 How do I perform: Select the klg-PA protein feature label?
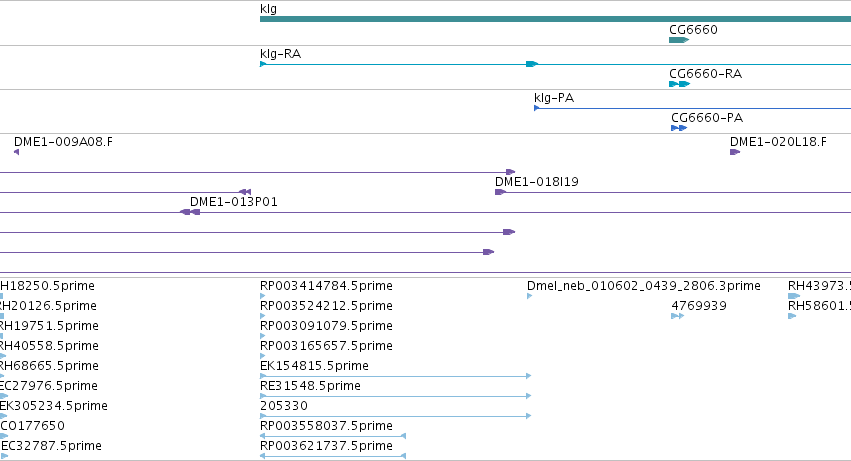point(554,98)
